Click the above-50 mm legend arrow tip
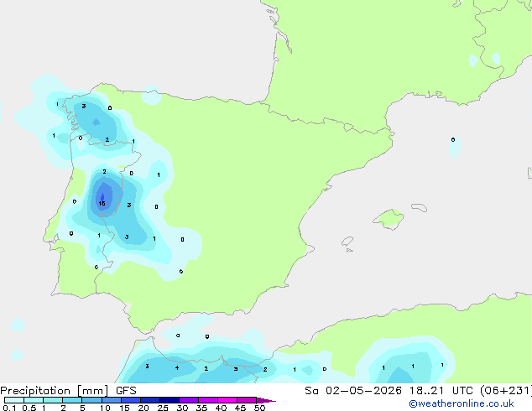 pyautogui.click(x=266, y=400)
